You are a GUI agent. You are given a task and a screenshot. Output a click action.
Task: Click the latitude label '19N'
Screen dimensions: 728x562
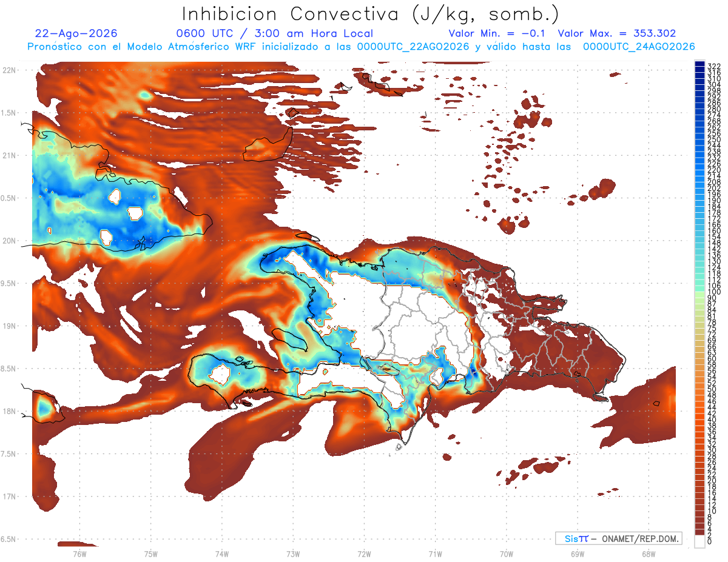[x=9, y=326]
